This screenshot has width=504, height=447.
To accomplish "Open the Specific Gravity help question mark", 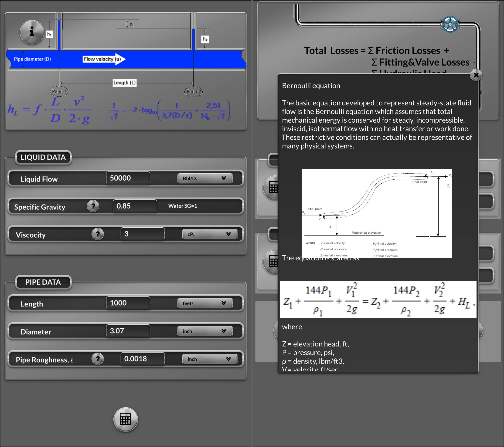I will [93, 206].
